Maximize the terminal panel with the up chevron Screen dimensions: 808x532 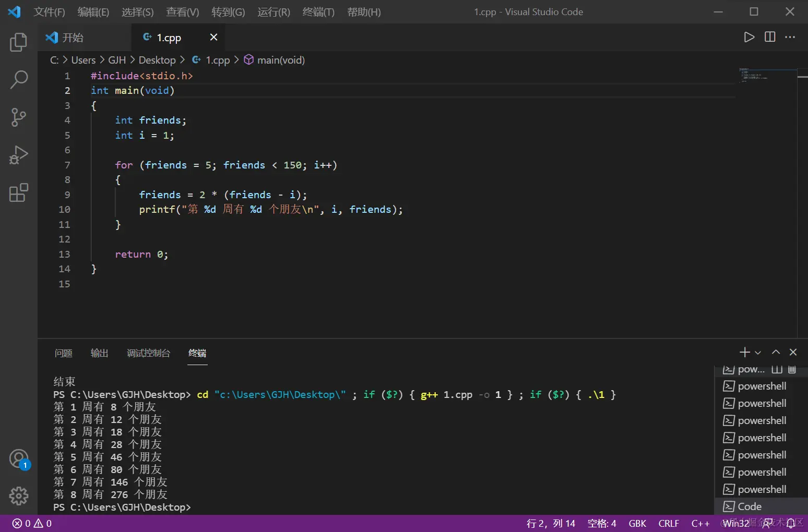click(776, 353)
